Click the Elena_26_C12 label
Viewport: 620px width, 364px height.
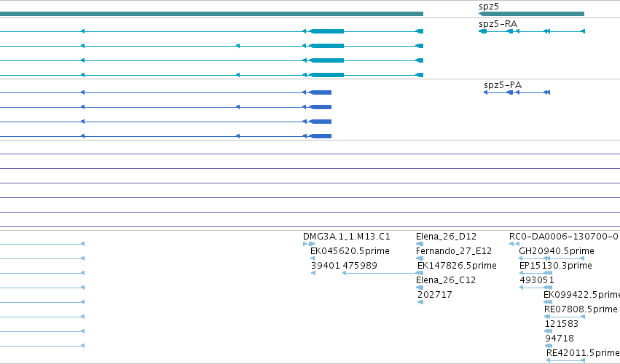coord(446,280)
